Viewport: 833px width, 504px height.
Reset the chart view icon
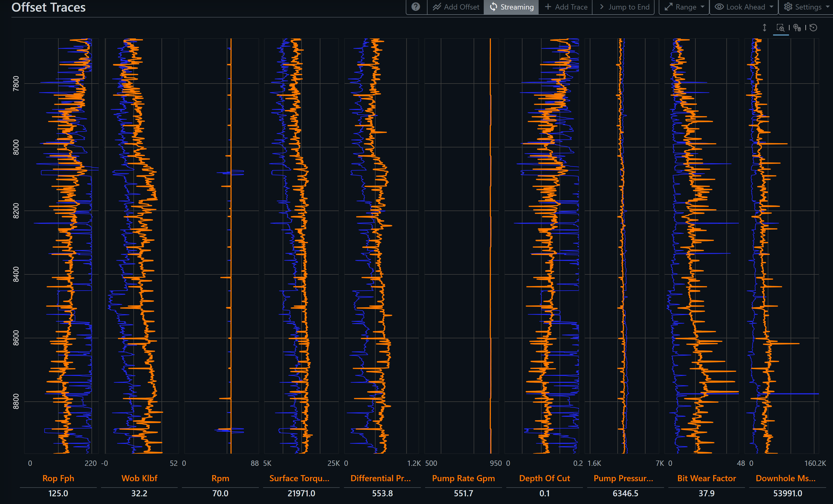point(813,28)
